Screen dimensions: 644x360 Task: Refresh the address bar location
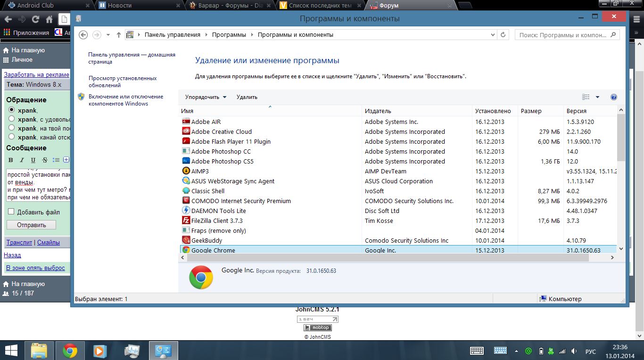click(503, 35)
